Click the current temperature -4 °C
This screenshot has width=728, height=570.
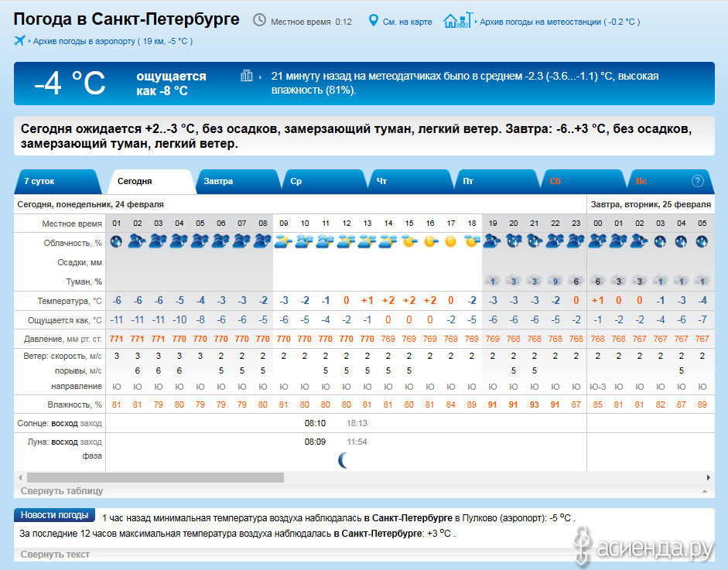point(70,84)
